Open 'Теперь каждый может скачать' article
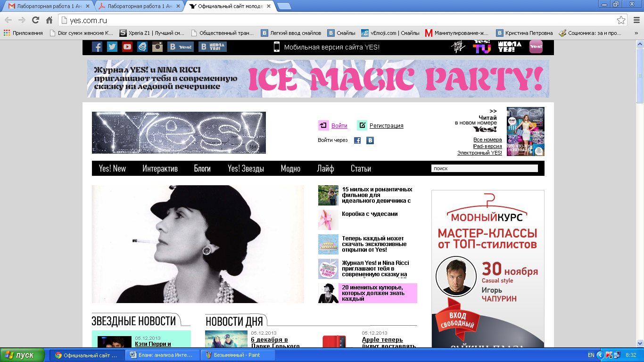This screenshot has width=644, height=362. tap(374, 244)
